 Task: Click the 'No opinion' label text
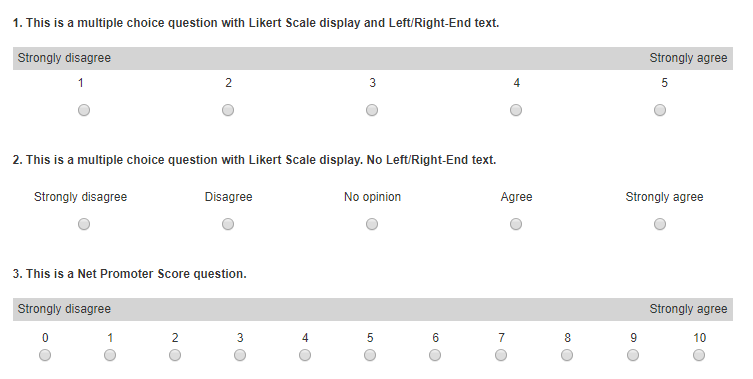[x=372, y=197]
